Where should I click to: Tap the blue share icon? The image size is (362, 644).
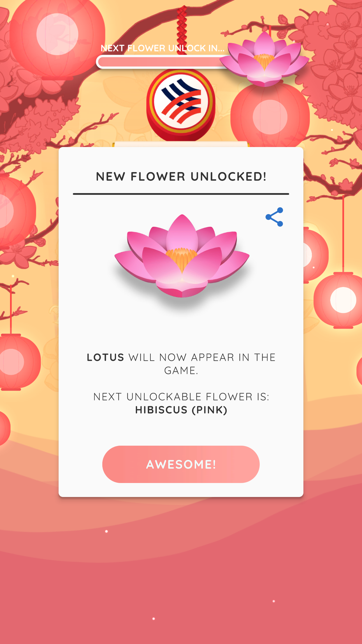click(x=274, y=217)
